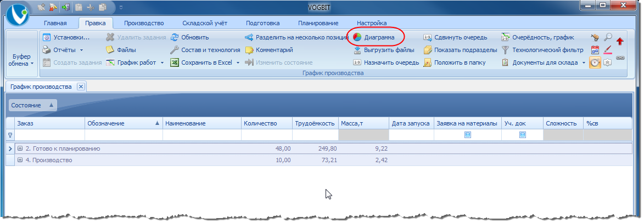Click the hand truck cart icon
This screenshot has width=644, height=223.
tap(595, 37)
